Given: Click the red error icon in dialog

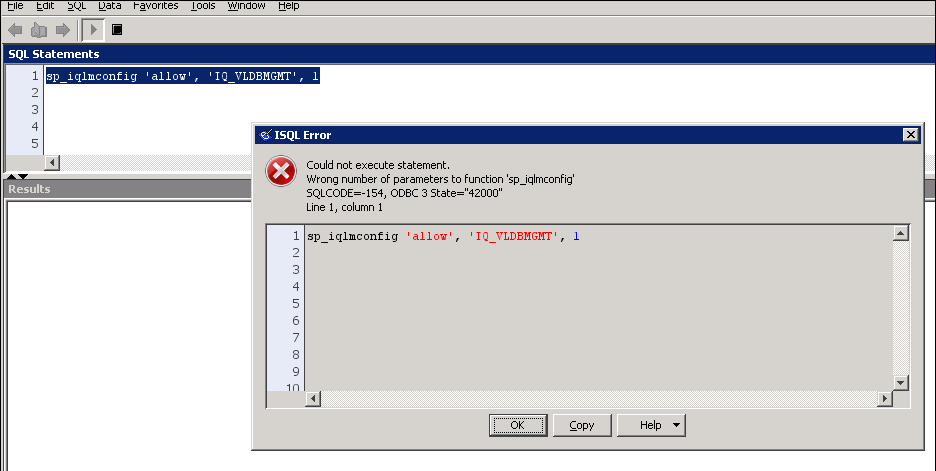Looking at the screenshot, I should click(x=281, y=171).
